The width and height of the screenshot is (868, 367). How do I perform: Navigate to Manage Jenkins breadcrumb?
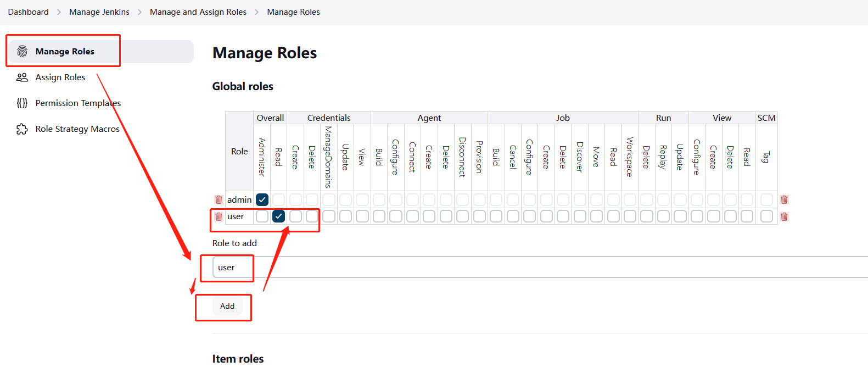point(99,12)
